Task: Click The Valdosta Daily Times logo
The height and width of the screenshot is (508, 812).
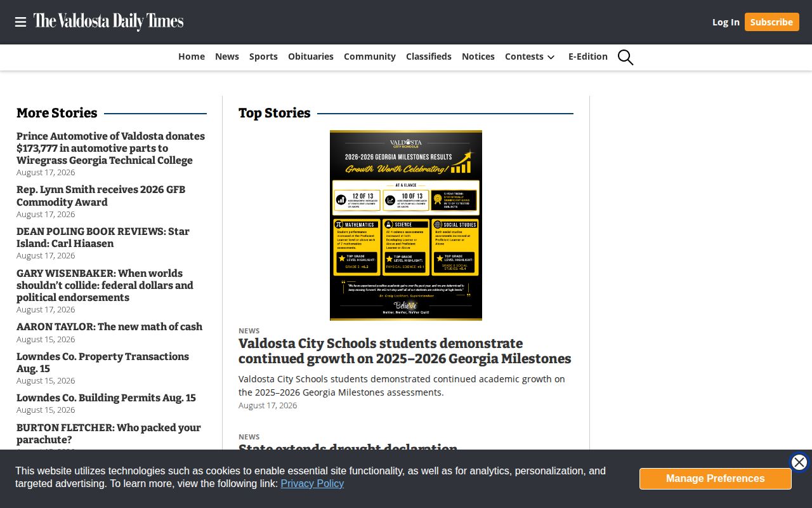Action: [108, 22]
